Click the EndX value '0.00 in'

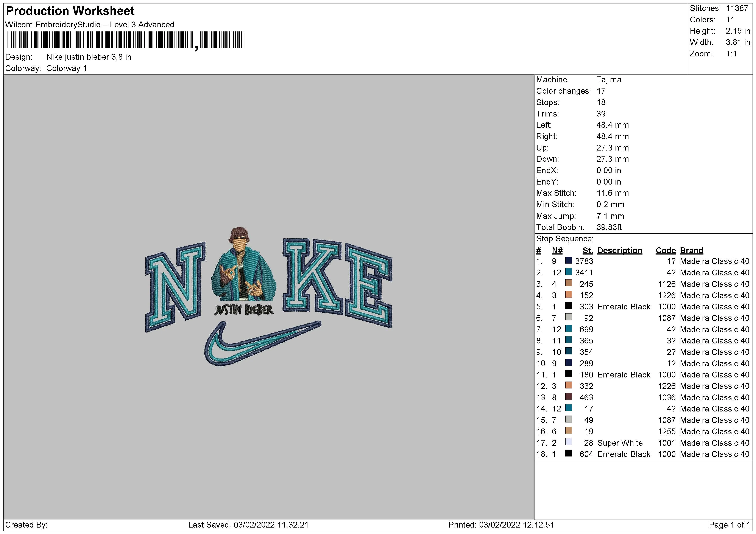click(x=609, y=171)
